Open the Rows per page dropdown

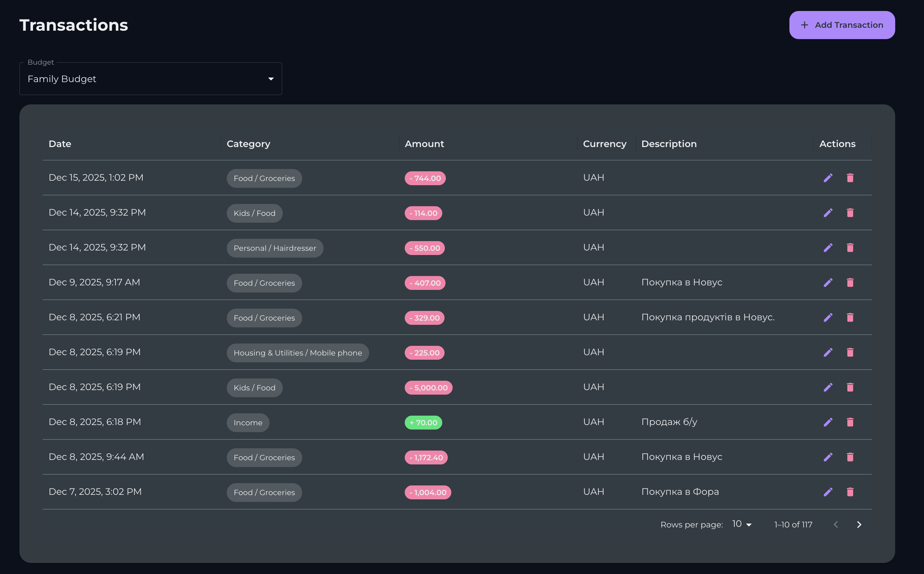point(740,524)
